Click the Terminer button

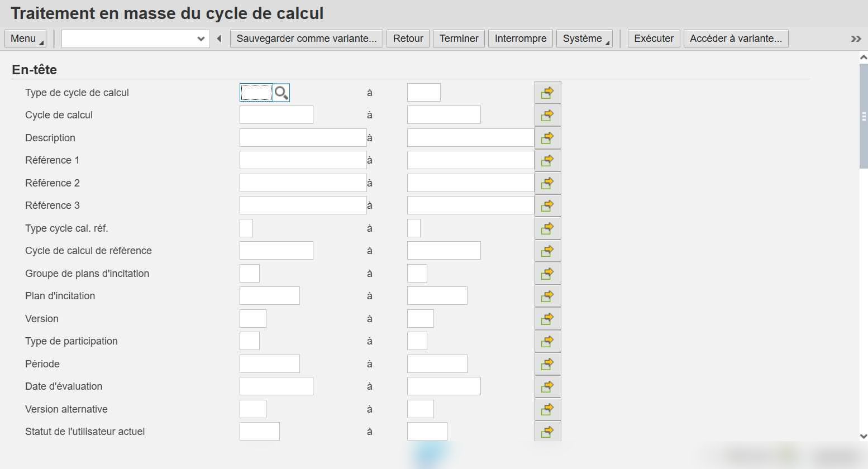pyautogui.click(x=459, y=39)
